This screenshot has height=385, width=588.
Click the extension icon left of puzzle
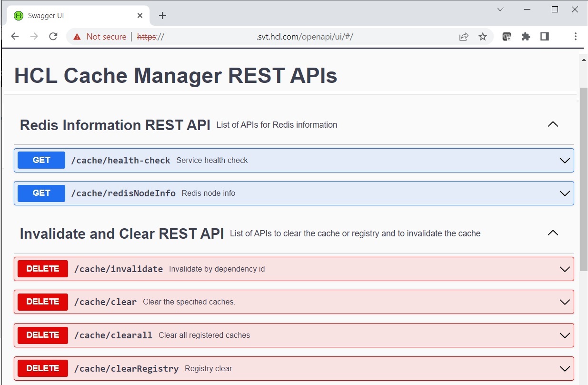507,37
